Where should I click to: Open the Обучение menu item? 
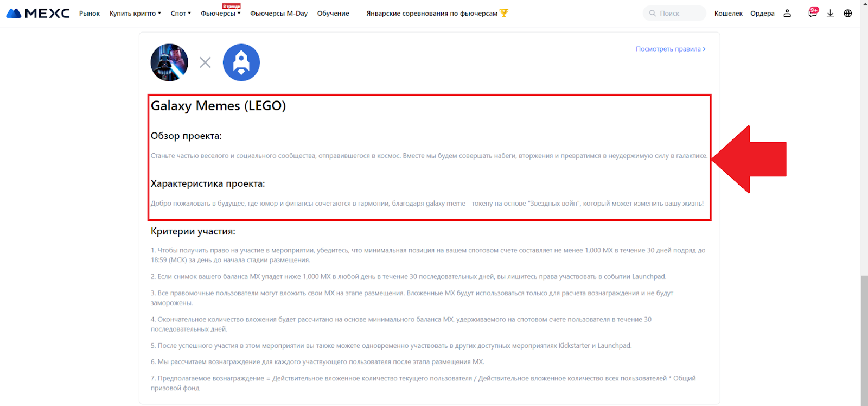coord(333,14)
